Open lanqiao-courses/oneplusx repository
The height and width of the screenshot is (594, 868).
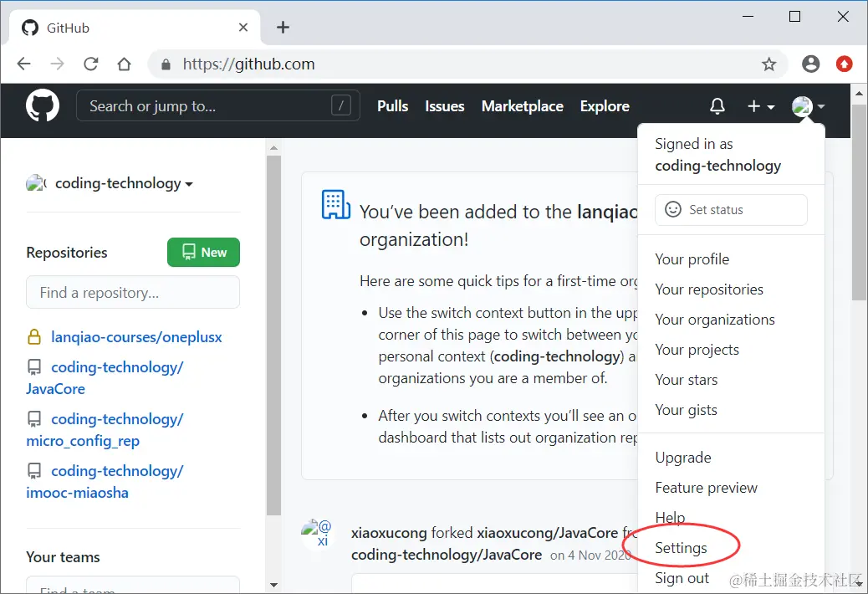pyautogui.click(x=136, y=337)
